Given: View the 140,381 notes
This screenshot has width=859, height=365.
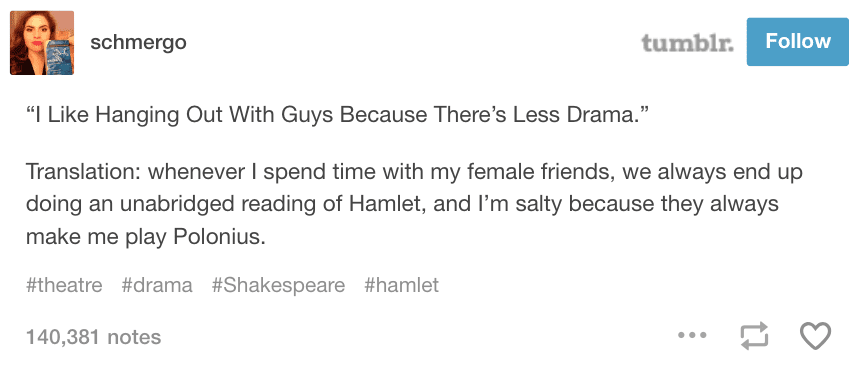Looking at the screenshot, I should coord(94,337).
